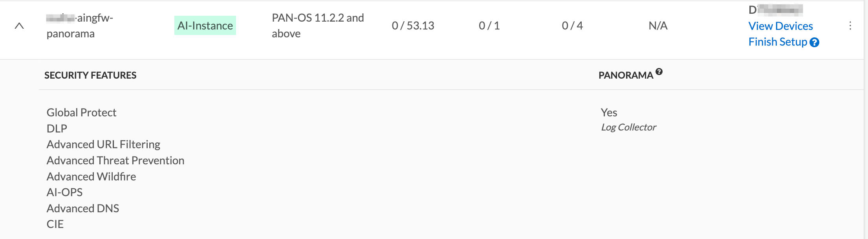Click the 0 / 1 count value
This screenshot has height=239, width=868.
(489, 26)
